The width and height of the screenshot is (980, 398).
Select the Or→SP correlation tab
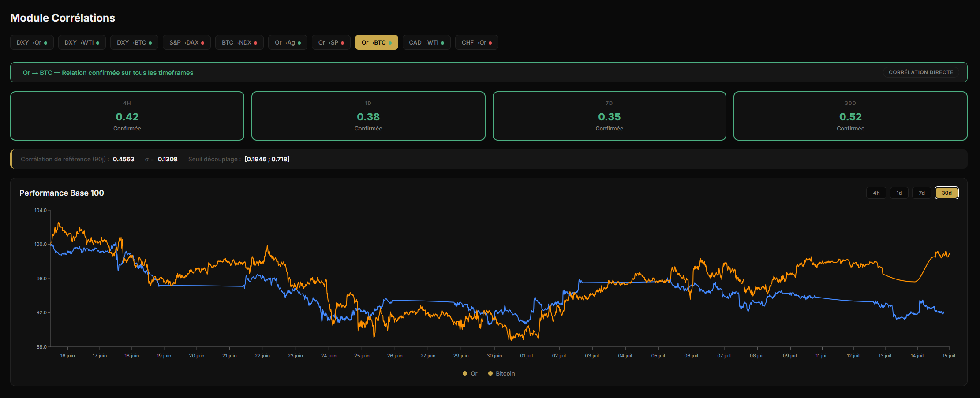331,42
